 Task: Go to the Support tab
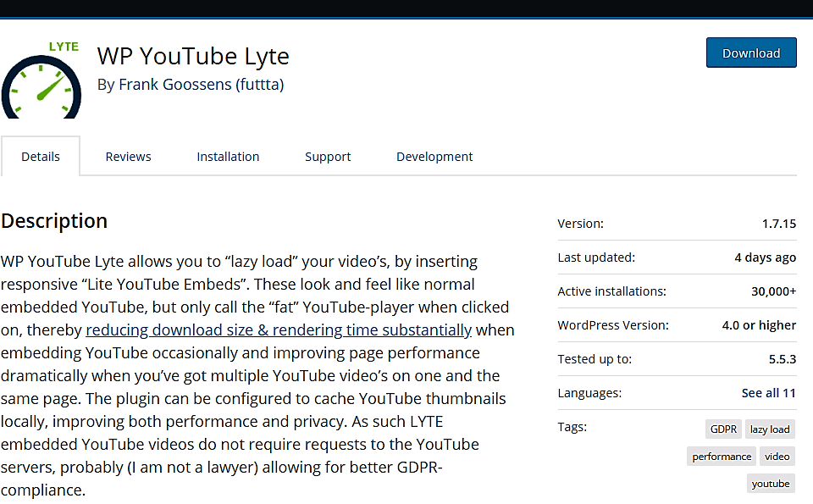[x=328, y=157]
